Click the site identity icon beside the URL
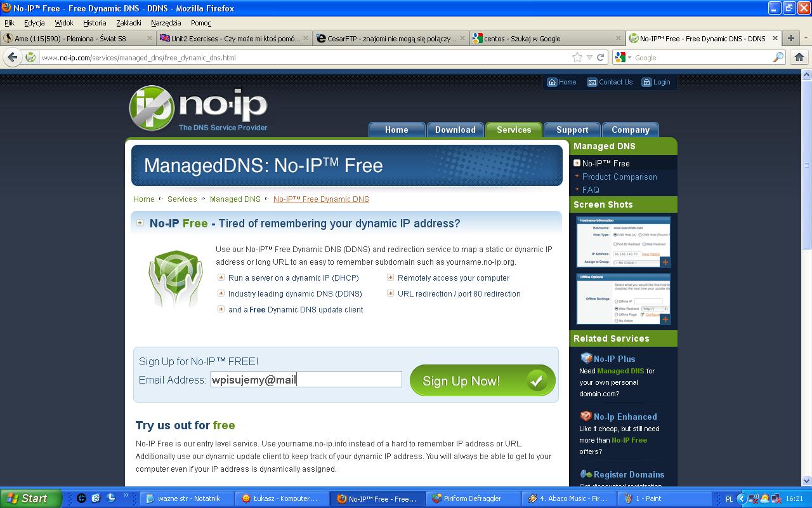This screenshot has height=508, width=812. coord(30,57)
